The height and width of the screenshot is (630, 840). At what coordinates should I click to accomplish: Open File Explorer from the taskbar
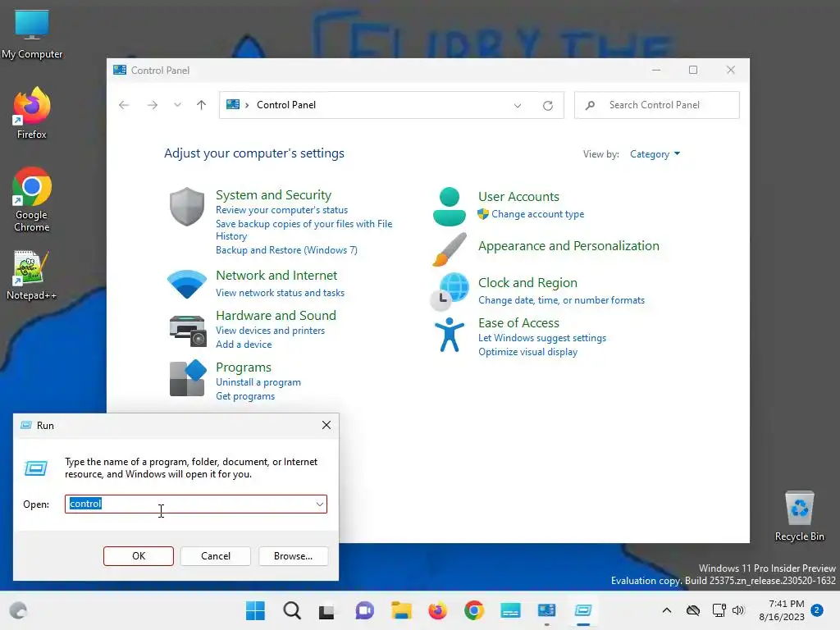pos(401,610)
